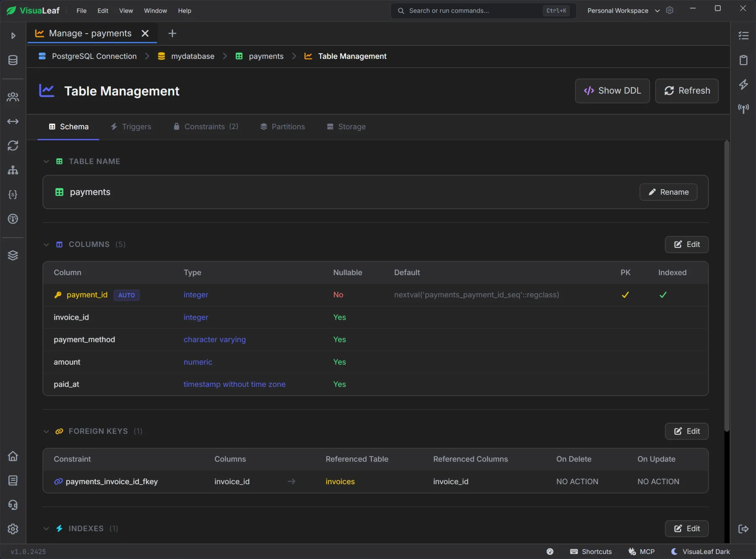Click the MCP status bar item

[641, 551]
